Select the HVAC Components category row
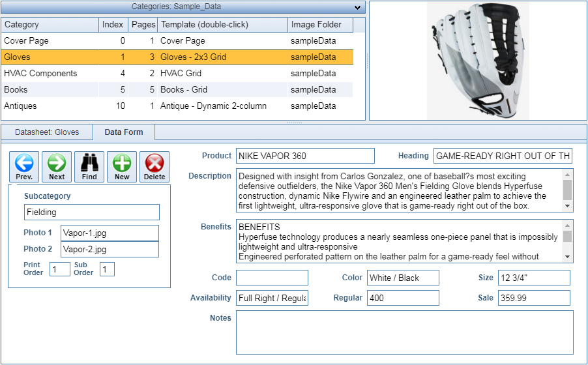Viewport: 588px width, 365px height. [x=40, y=74]
